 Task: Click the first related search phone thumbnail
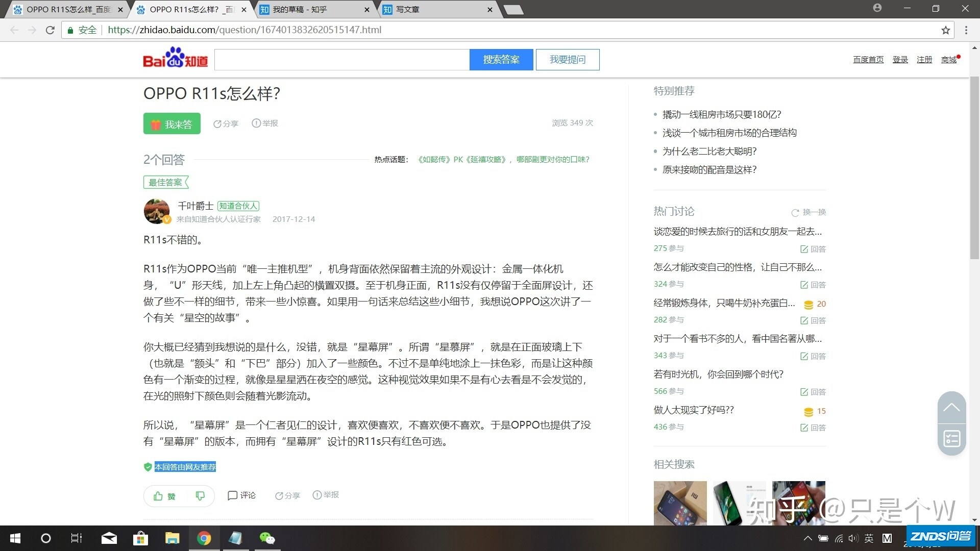pos(680,503)
